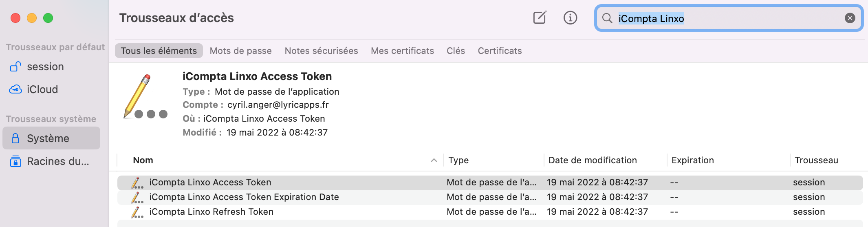
Task: Switch to Tous les éléments tab
Action: (159, 51)
